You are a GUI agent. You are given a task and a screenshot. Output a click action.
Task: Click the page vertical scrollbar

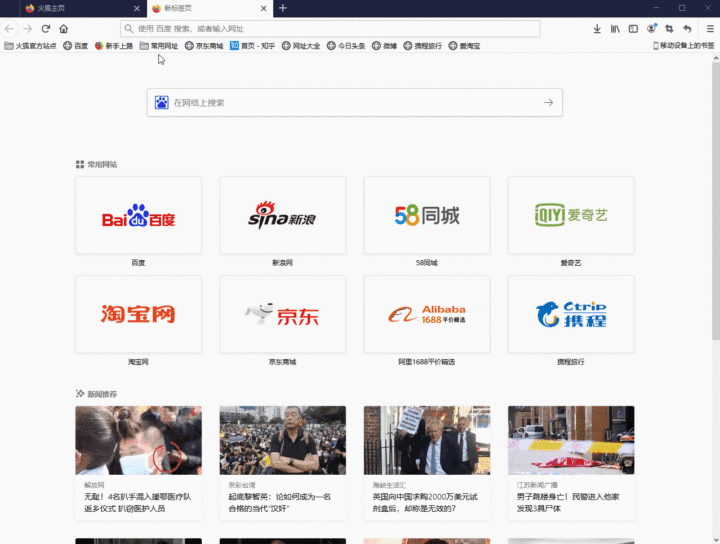click(716, 201)
